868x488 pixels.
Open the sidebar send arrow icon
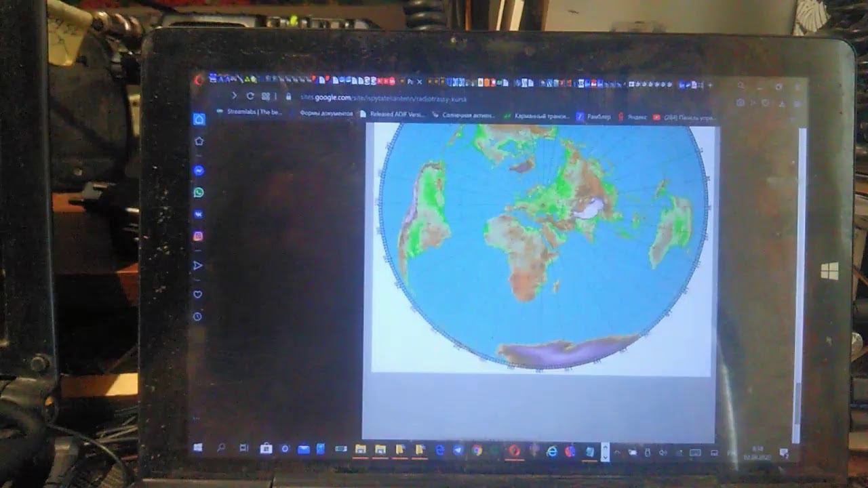[198, 266]
